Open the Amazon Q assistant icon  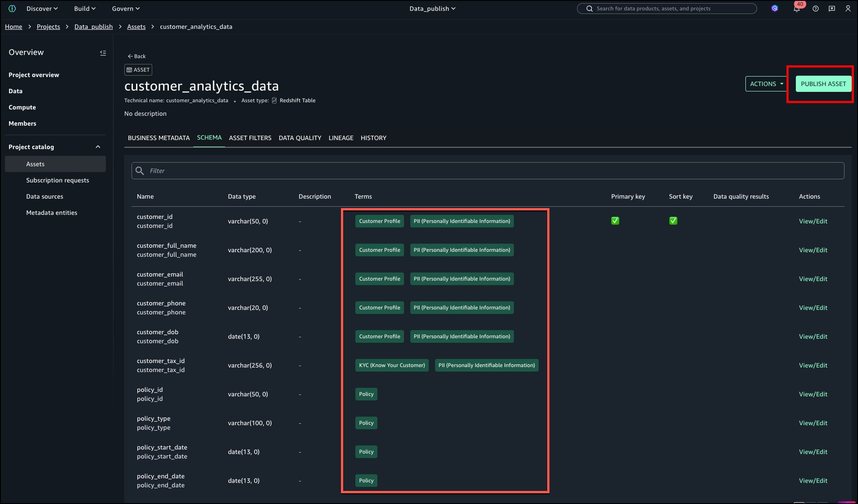tap(774, 9)
